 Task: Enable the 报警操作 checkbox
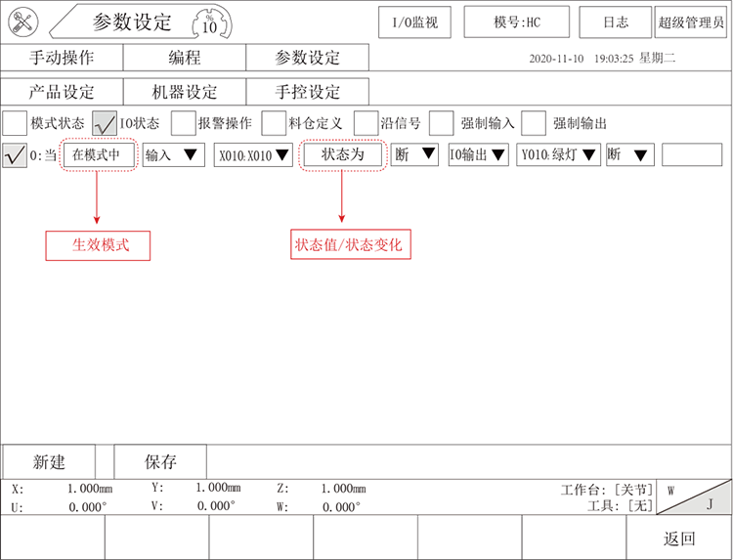[x=183, y=123]
